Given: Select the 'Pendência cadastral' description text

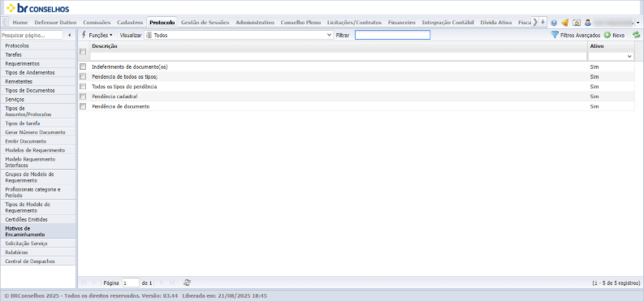Looking at the screenshot, I should tap(115, 97).
